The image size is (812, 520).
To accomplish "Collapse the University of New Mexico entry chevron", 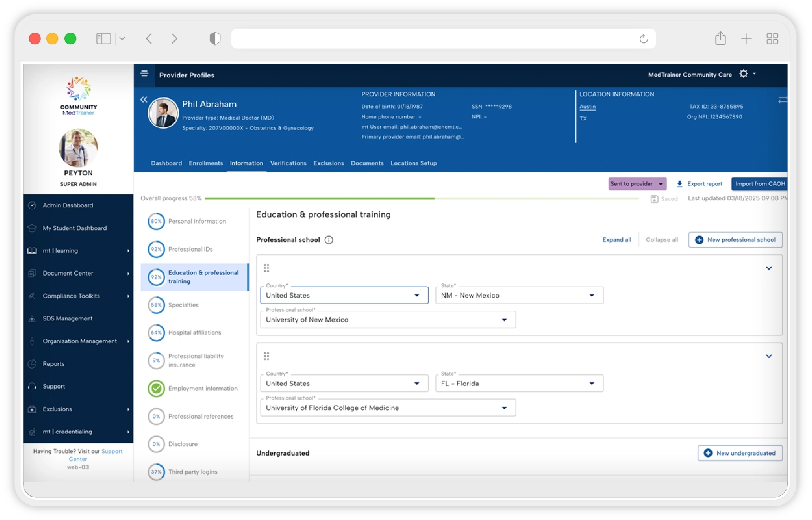I will point(769,268).
